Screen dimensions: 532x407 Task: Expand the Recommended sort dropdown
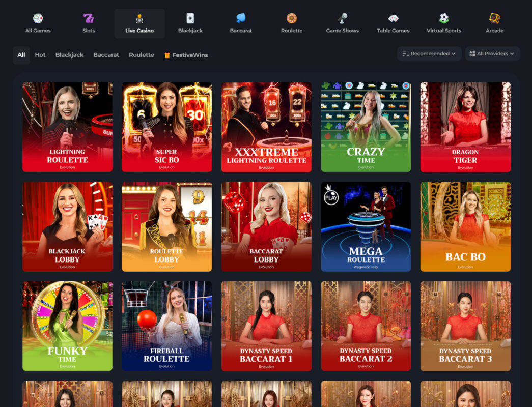[x=429, y=54]
